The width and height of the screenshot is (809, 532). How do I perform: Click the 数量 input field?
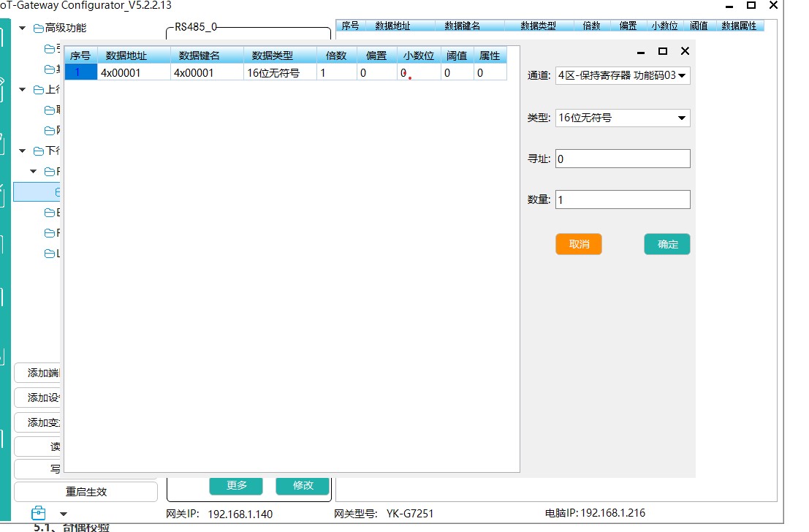pyautogui.click(x=623, y=199)
